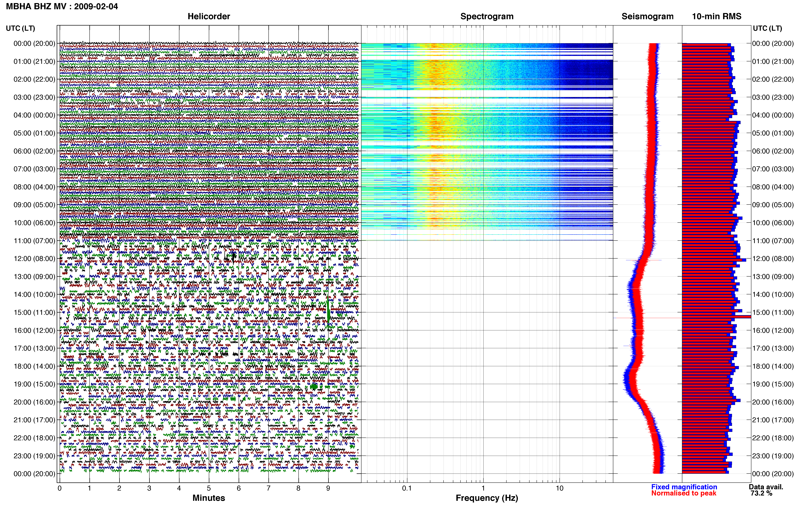812x508 pixels.
Task: Click the "Normalised to peak" legend entry
Action: tap(684, 493)
